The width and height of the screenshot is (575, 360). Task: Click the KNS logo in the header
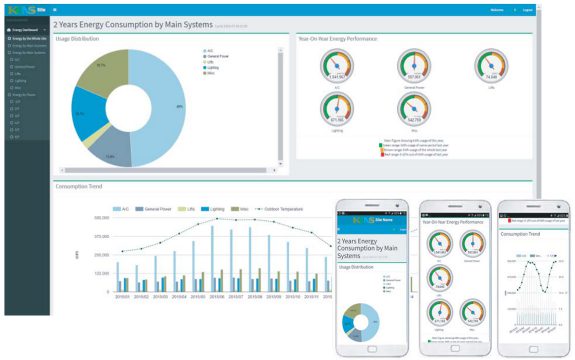[x=21, y=10]
